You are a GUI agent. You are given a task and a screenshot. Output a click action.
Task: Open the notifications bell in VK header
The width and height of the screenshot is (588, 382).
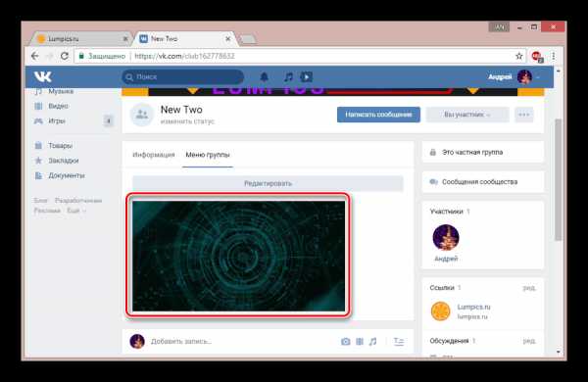tap(264, 76)
